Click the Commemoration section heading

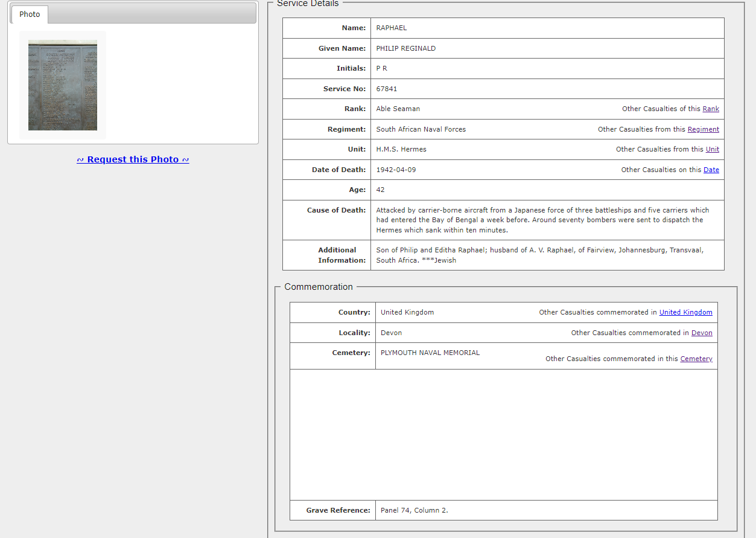(319, 287)
